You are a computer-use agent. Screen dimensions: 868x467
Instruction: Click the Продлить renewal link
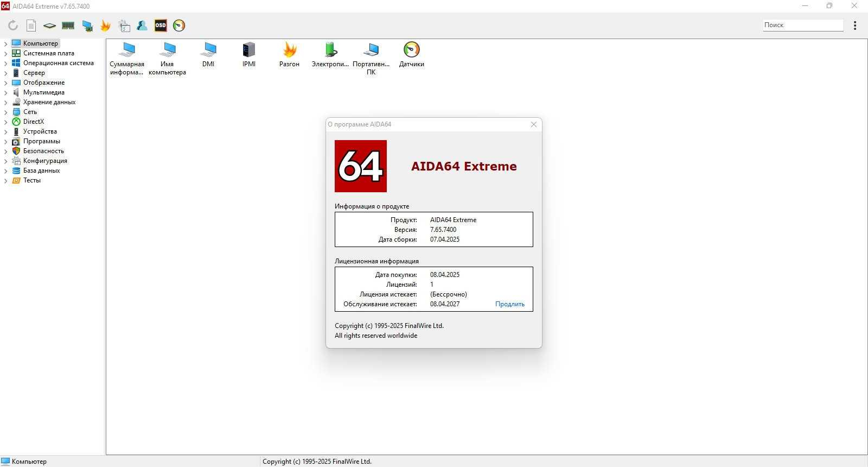click(510, 304)
